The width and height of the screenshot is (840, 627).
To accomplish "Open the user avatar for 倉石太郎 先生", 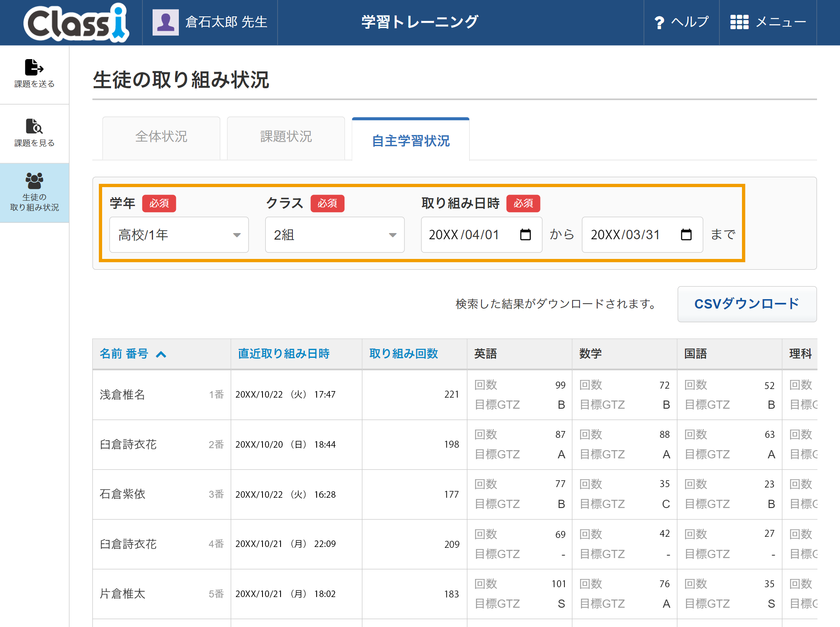I will 166,22.
